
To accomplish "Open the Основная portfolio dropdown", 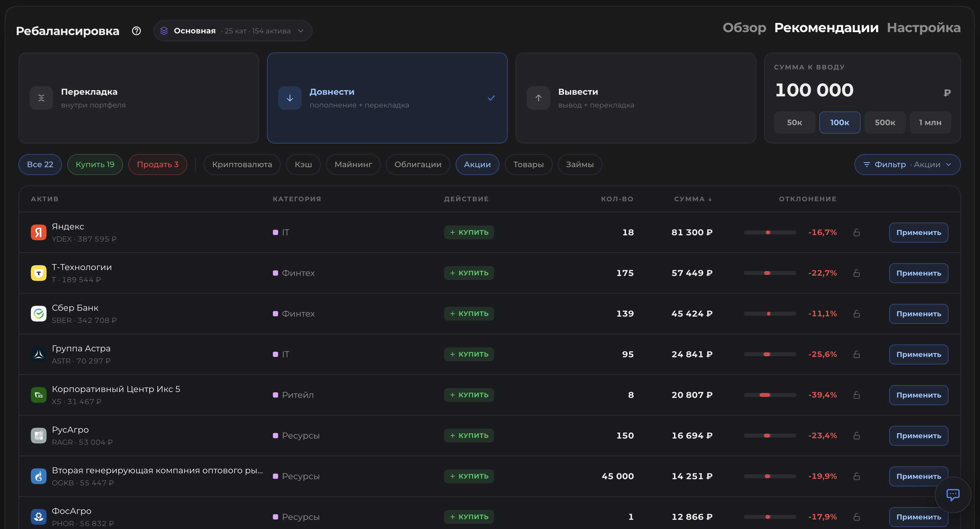I will (233, 31).
